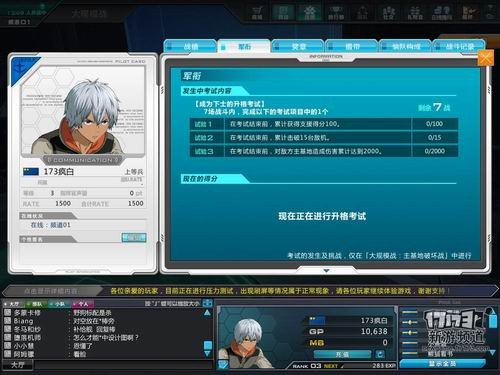Open the 战斗记录 tab

(x=459, y=47)
